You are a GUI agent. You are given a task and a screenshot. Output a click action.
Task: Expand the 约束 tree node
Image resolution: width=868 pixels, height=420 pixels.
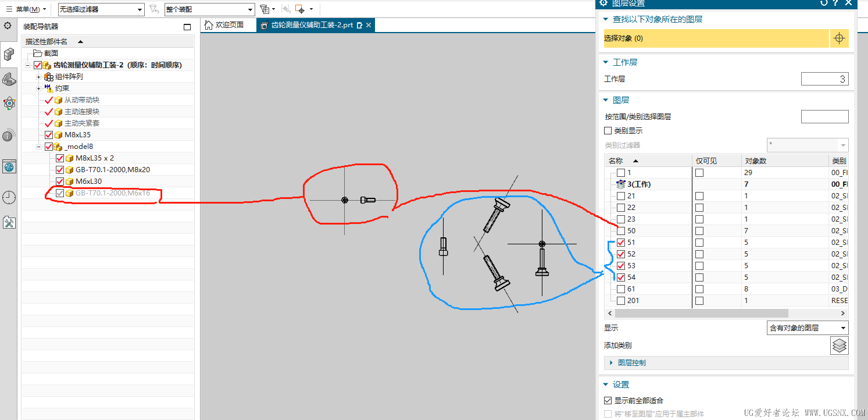[x=39, y=88]
